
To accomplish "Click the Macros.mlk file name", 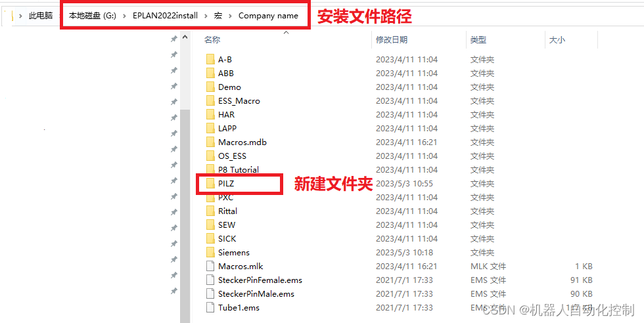I will tap(241, 267).
